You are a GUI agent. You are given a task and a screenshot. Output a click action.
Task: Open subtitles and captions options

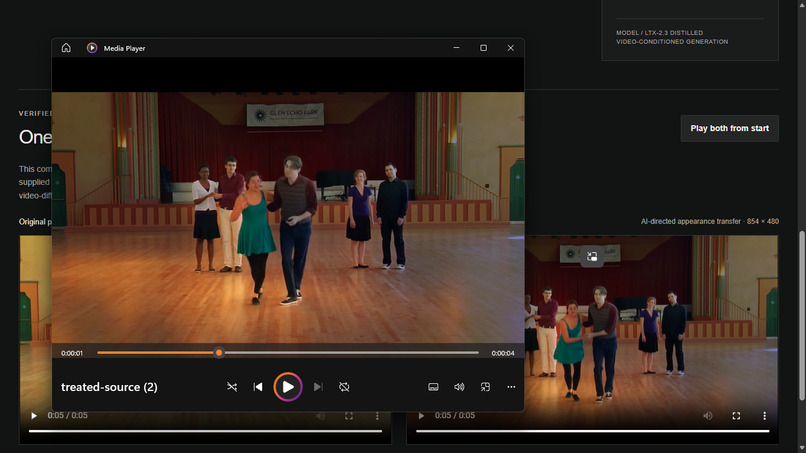(x=433, y=387)
